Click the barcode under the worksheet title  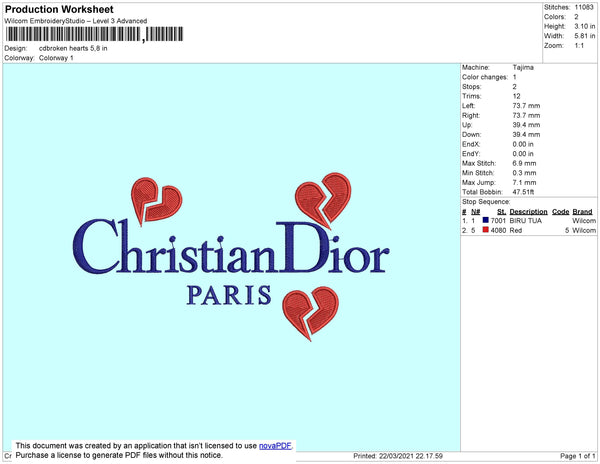94,34
